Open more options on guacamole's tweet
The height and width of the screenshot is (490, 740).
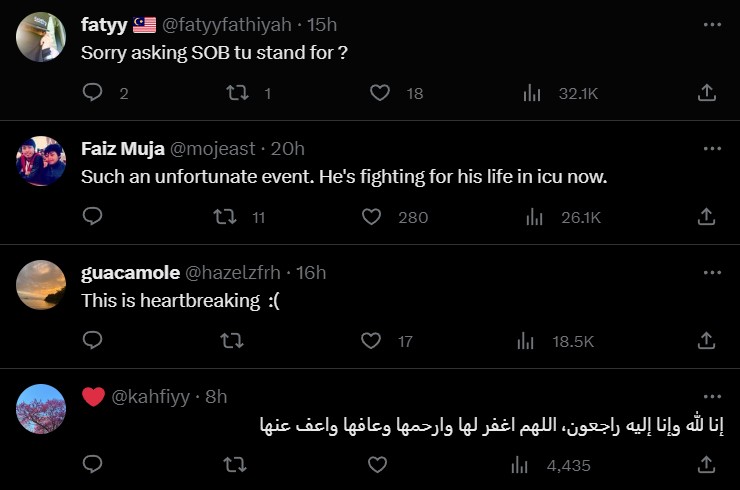712,272
